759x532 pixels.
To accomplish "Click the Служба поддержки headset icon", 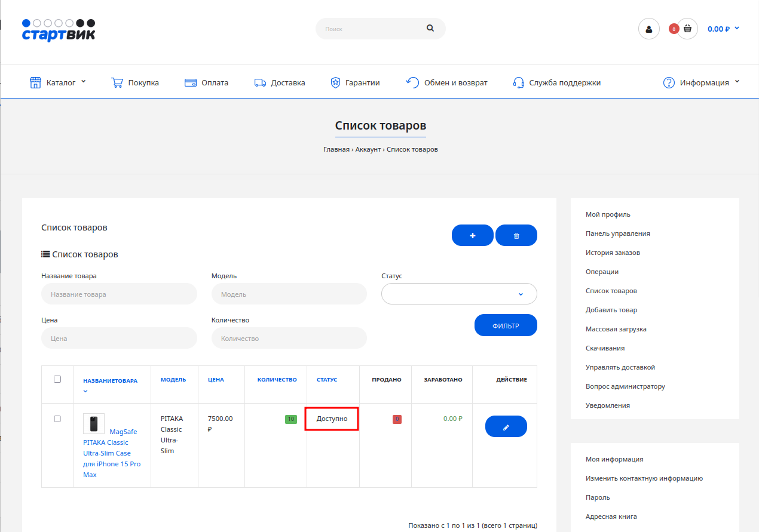I will tap(519, 83).
